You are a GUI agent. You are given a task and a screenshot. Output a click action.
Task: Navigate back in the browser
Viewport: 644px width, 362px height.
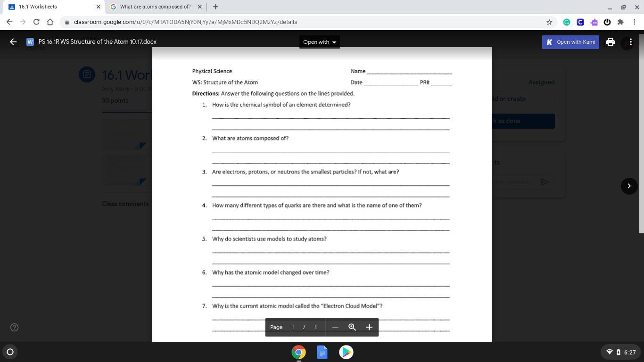[x=9, y=22]
